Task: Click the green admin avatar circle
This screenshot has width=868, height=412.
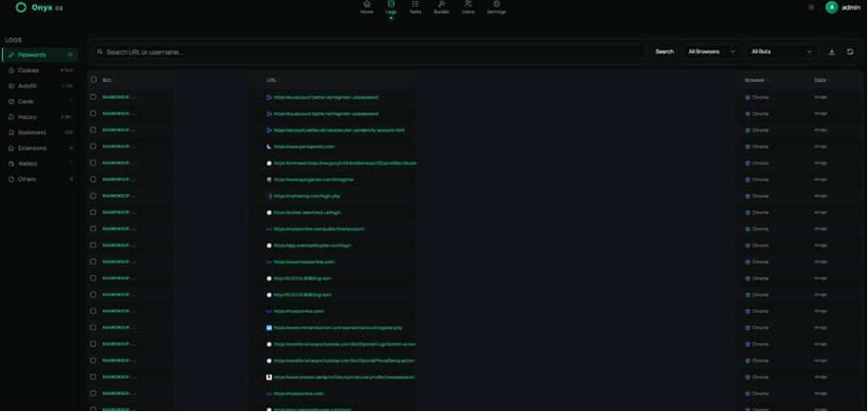Action: tap(832, 7)
